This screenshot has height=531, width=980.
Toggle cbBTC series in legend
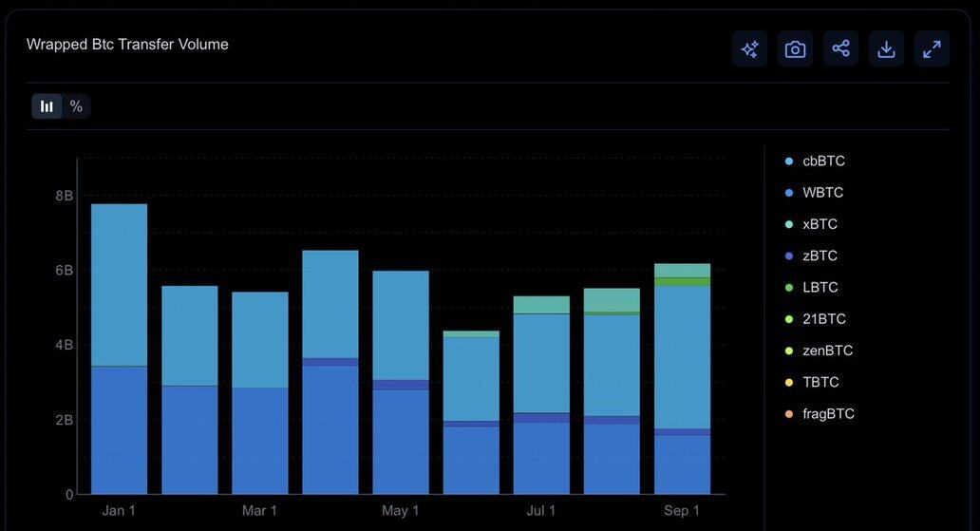(822, 161)
